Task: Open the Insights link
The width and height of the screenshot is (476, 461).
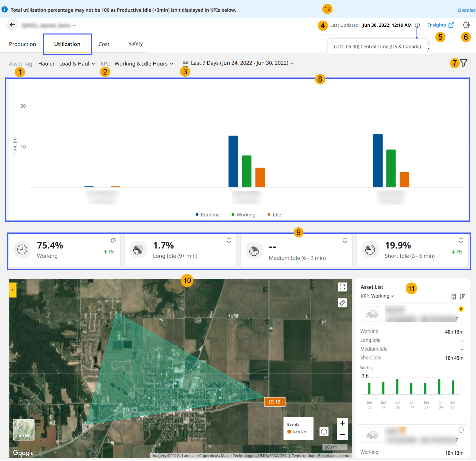Action: point(440,25)
